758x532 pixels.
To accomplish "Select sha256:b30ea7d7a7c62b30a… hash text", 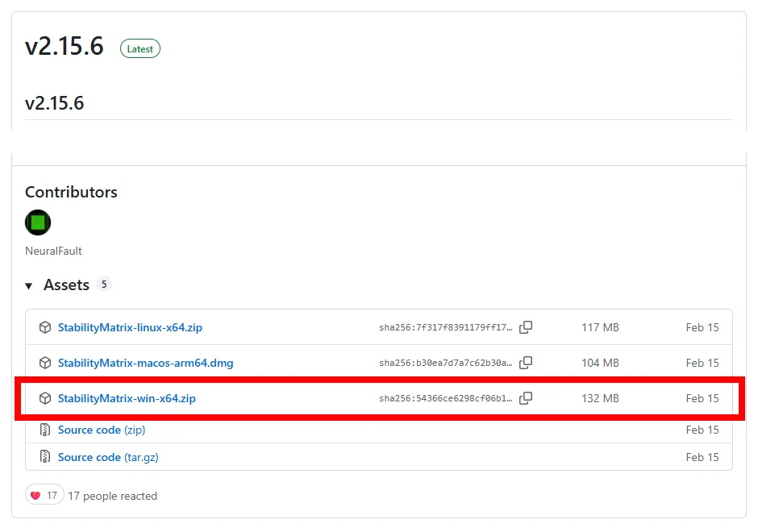I will [x=445, y=363].
